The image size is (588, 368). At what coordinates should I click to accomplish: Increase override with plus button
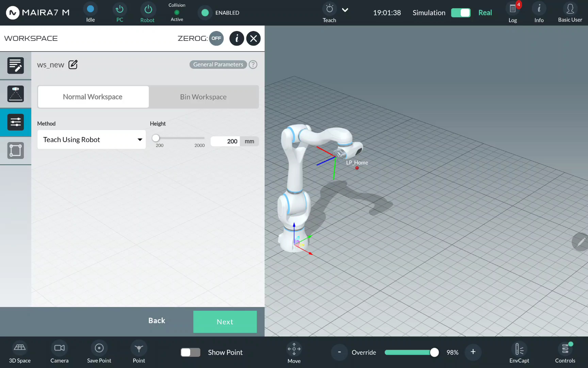[x=473, y=352]
